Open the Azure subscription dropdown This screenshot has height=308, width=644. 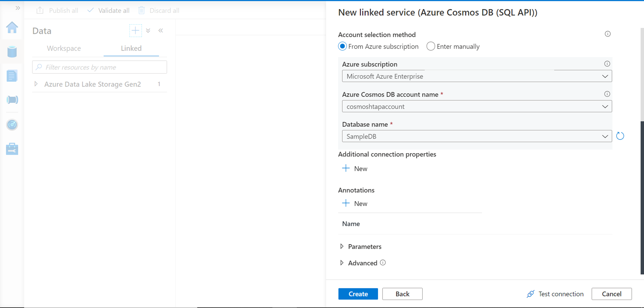pos(477,76)
